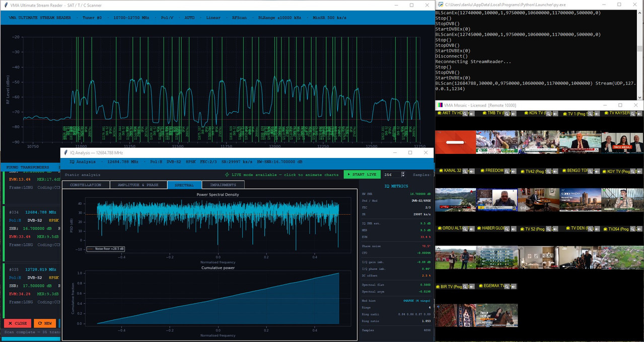Select the SPECTRAL tab

[x=184, y=185]
